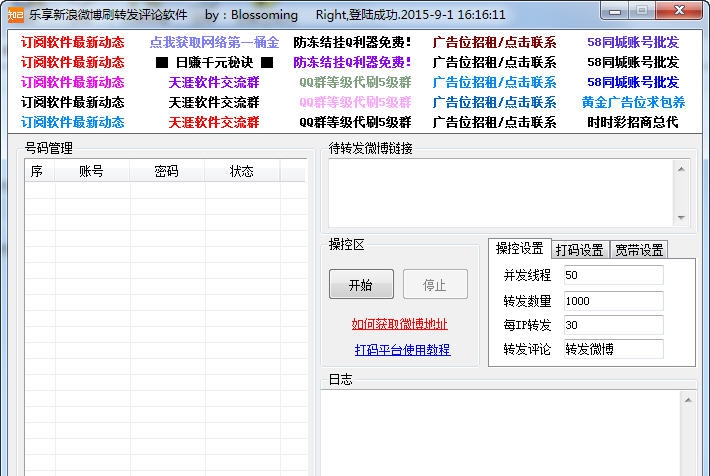Screen dimensions: 710x476
Task: Click the scroll-up arrow of the link box
Action: click(681, 168)
